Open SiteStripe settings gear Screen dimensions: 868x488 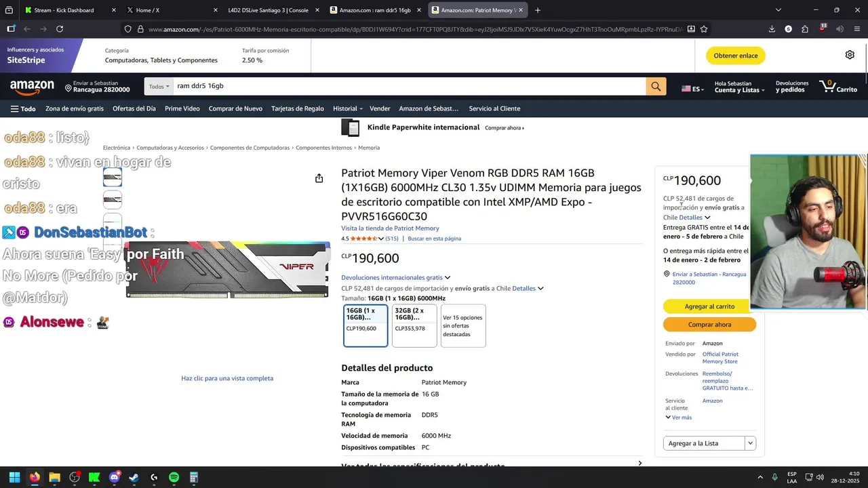850,55
